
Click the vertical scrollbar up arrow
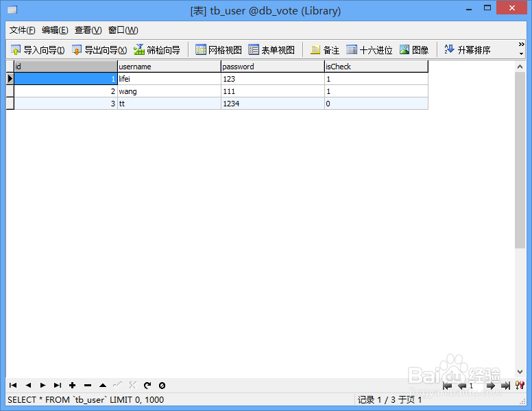tap(520, 67)
